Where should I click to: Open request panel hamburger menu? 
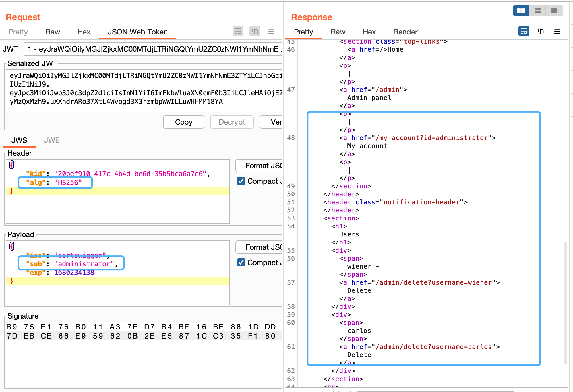pyautogui.click(x=271, y=31)
